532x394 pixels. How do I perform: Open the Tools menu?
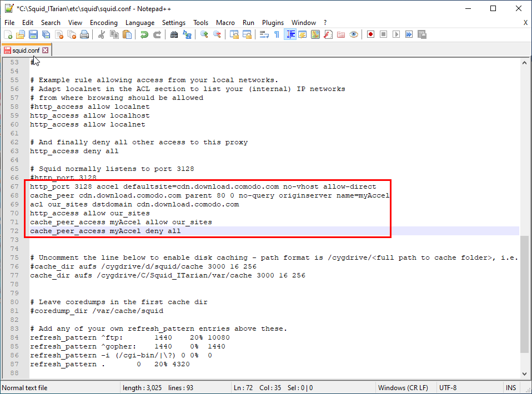point(201,23)
